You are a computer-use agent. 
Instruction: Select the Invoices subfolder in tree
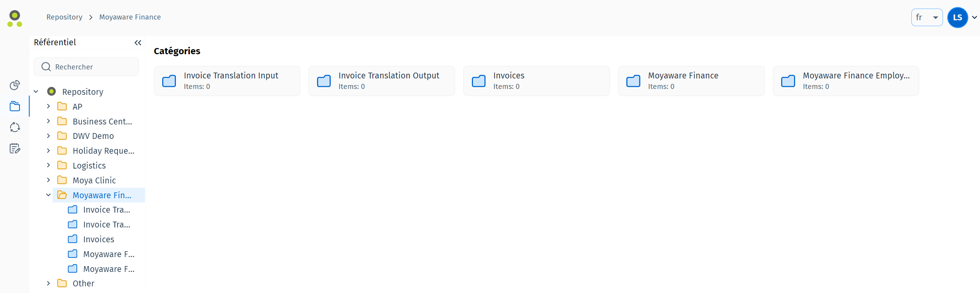[x=99, y=240]
